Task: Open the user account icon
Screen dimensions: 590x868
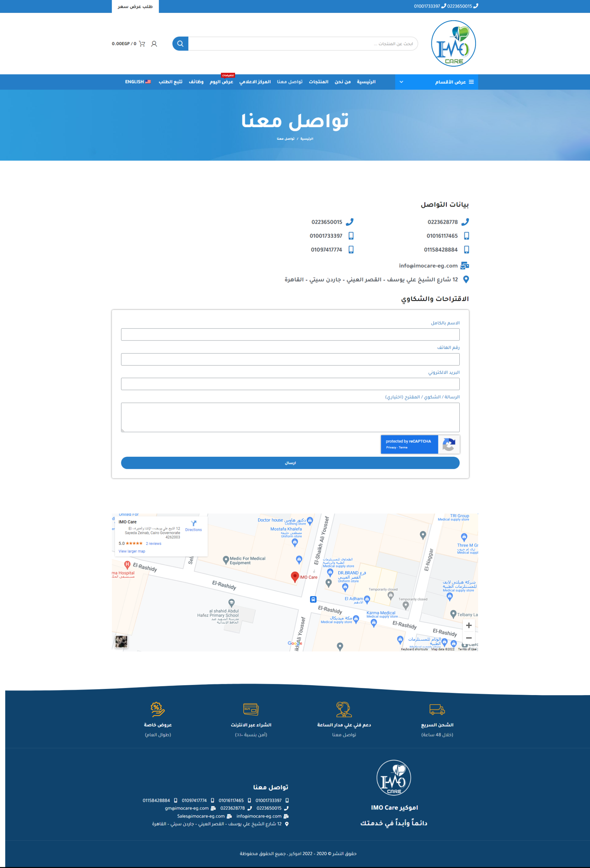Action: tap(154, 44)
